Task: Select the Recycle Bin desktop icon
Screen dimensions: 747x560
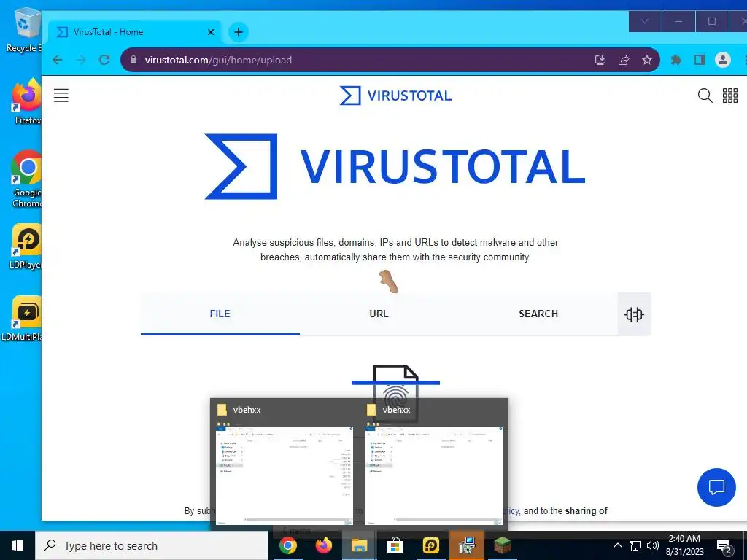Action: pos(24,31)
